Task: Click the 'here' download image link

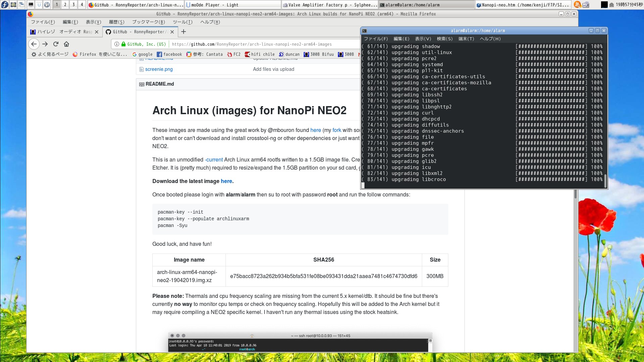Action: click(x=226, y=181)
